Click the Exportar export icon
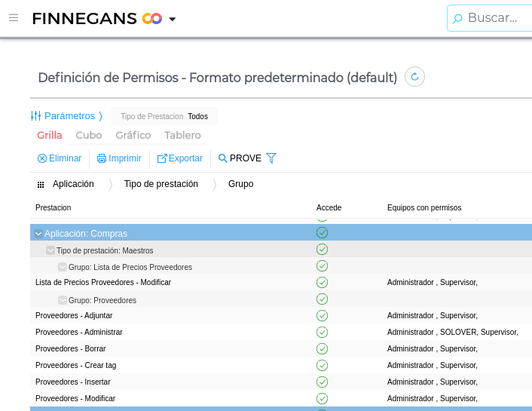This screenshot has width=532, height=411. (x=162, y=158)
